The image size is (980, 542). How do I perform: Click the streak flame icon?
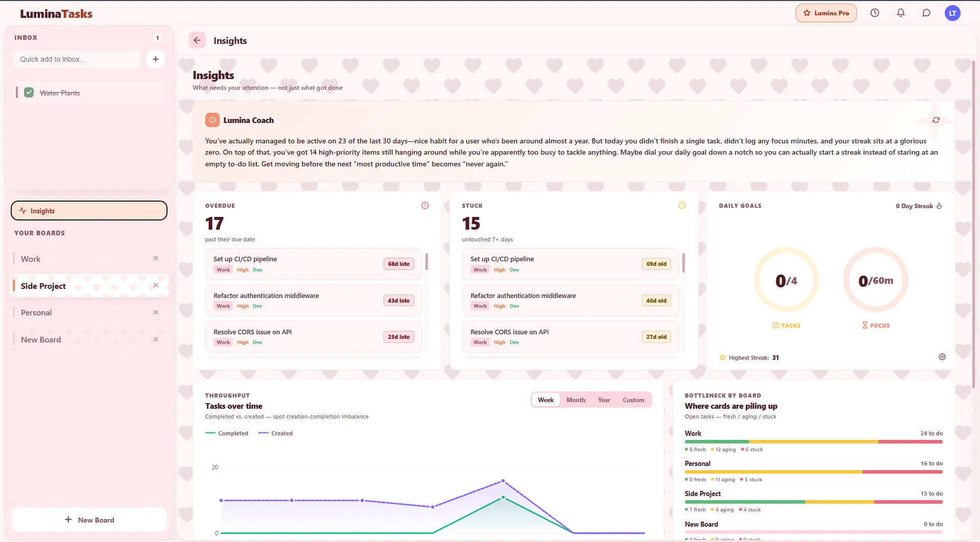(939, 206)
